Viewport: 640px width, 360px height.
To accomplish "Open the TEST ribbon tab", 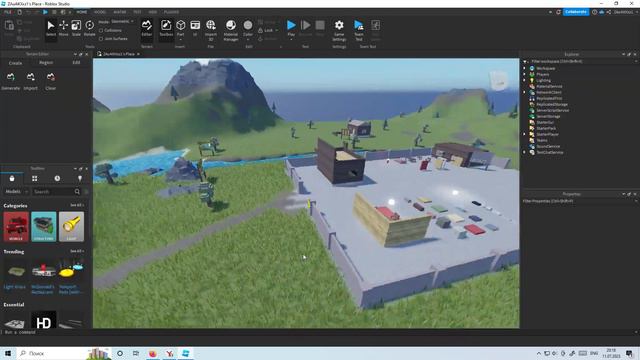I will (137, 12).
